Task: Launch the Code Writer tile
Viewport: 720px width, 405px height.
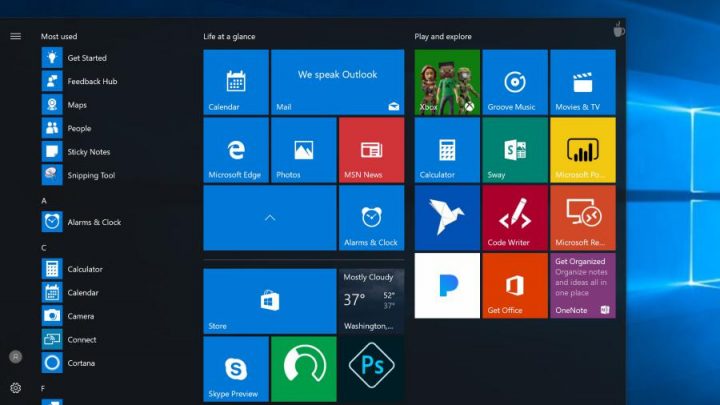Action: coord(515,218)
